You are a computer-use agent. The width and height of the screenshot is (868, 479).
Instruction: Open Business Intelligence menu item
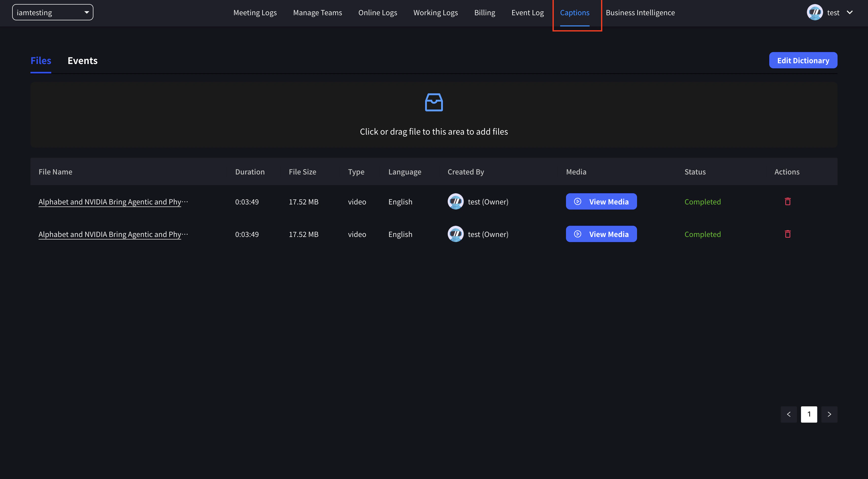(640, 13)
